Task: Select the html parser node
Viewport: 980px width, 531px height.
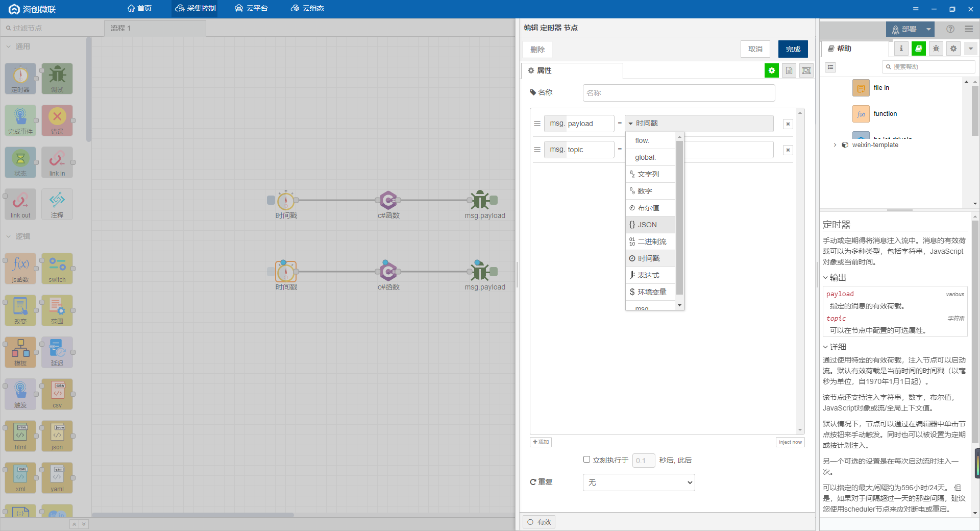Action: 20,436
